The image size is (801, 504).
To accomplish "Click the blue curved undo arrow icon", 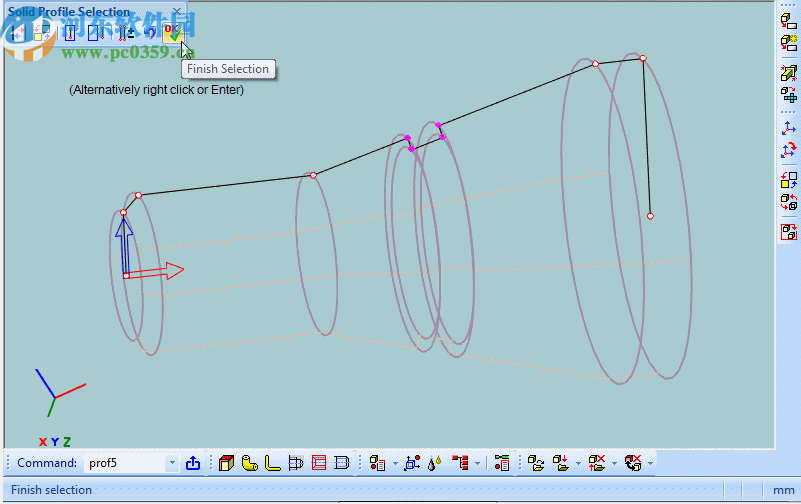I will point(150,33).
